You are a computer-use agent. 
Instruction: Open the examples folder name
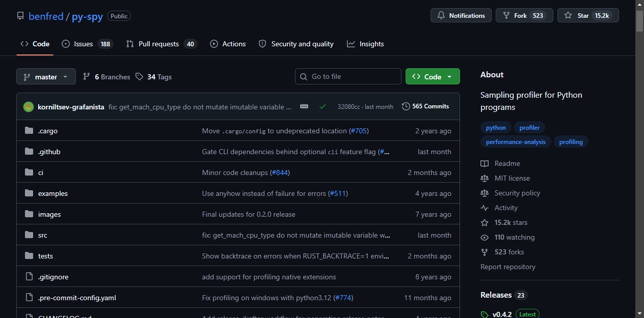click(53, 193)
